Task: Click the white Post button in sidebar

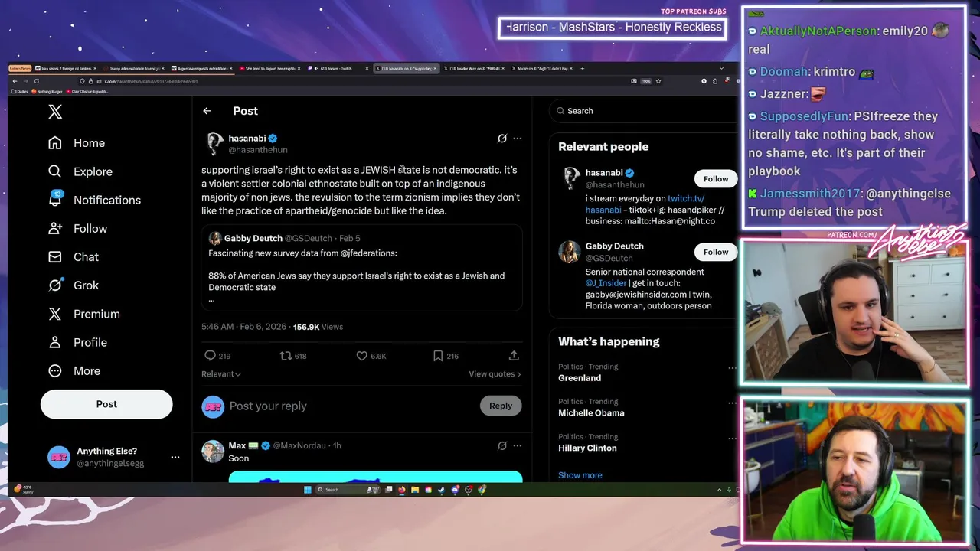Action: pyautogui.click(x=106, y=404)
